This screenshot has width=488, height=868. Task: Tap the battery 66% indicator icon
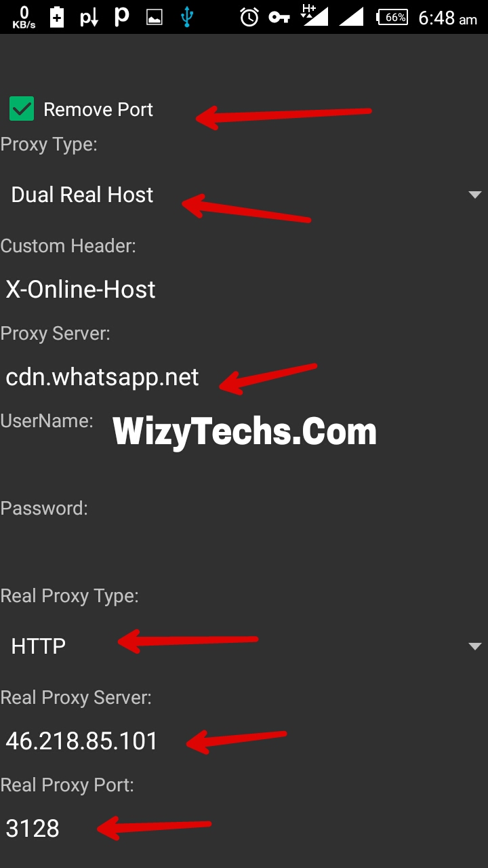click(392, 18)
